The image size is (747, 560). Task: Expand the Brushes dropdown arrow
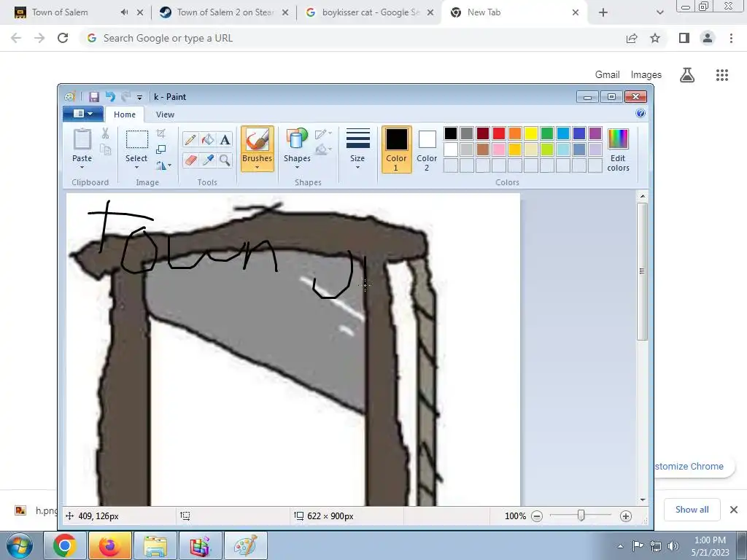[258, 167]
